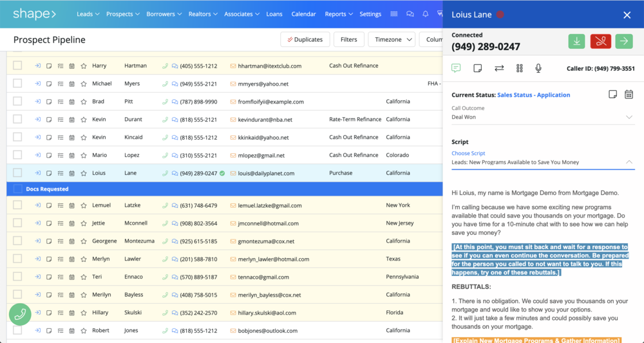
Task: Open the notifications bell icon
Action: (x=426, y=14)
